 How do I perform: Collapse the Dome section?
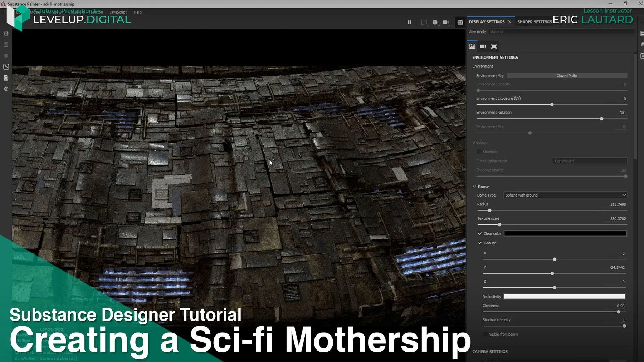[x=475, y=187]
